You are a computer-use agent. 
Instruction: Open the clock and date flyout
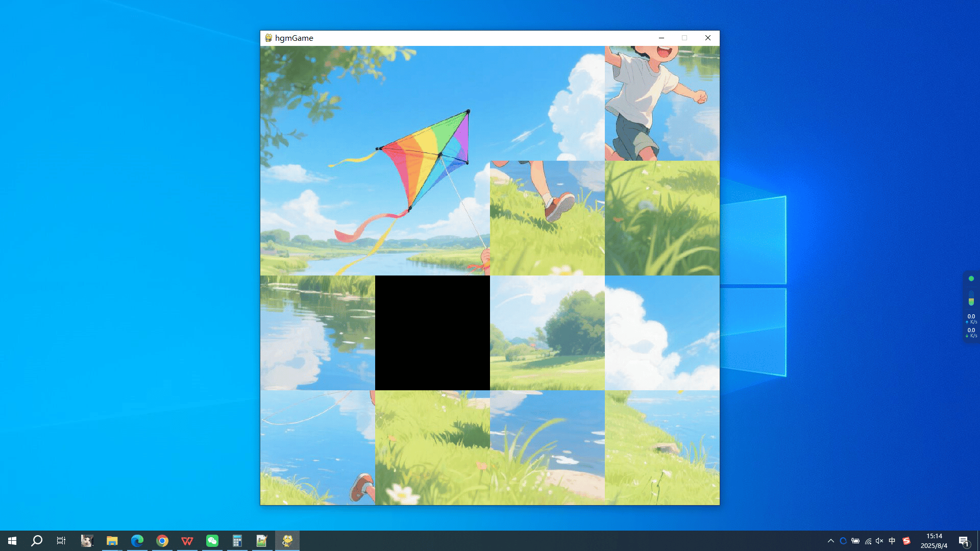pos(934,541)
